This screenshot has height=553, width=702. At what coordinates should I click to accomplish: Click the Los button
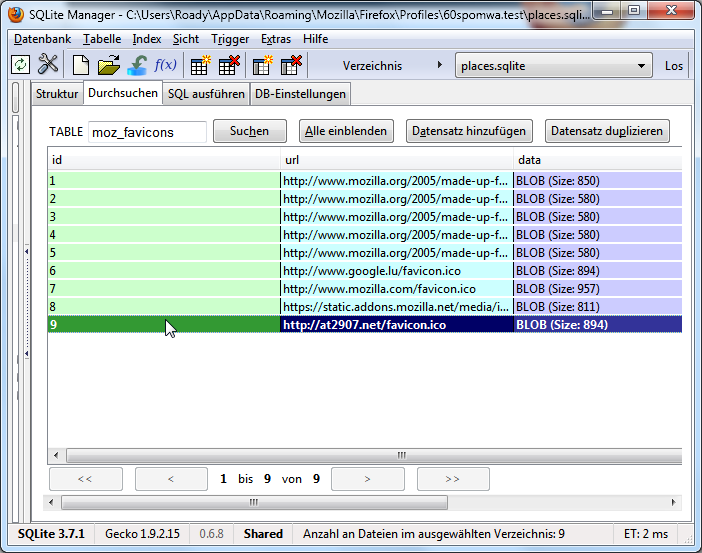tap(673, 66)
